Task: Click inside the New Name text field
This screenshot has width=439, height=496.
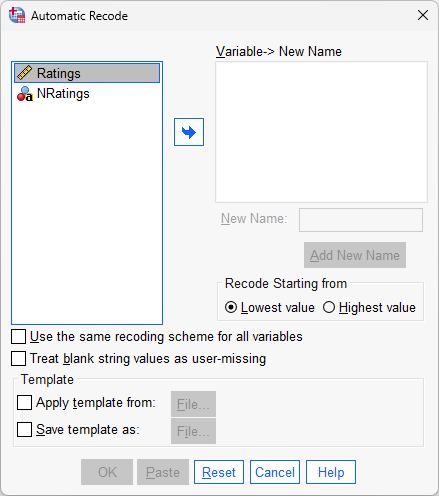Action: (361, 220)
